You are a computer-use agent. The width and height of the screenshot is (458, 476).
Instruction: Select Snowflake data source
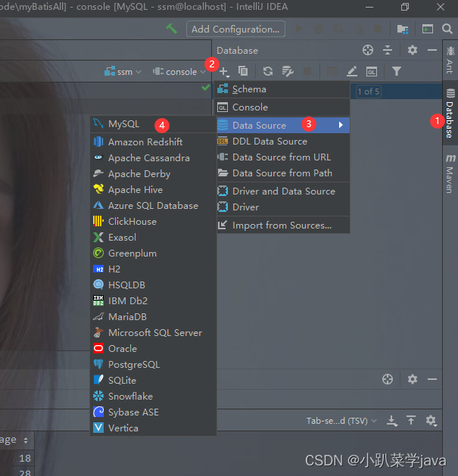point(153,396)
